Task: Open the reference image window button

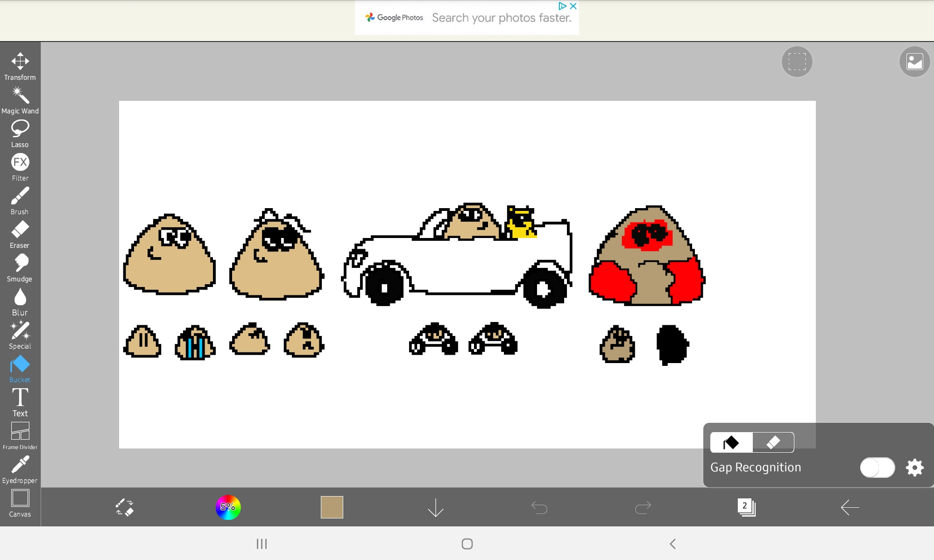Action: pos(914,62)
